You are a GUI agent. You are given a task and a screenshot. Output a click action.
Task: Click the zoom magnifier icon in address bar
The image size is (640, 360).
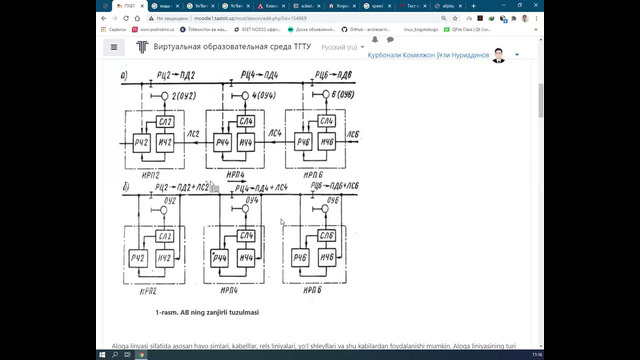(444, 18)
